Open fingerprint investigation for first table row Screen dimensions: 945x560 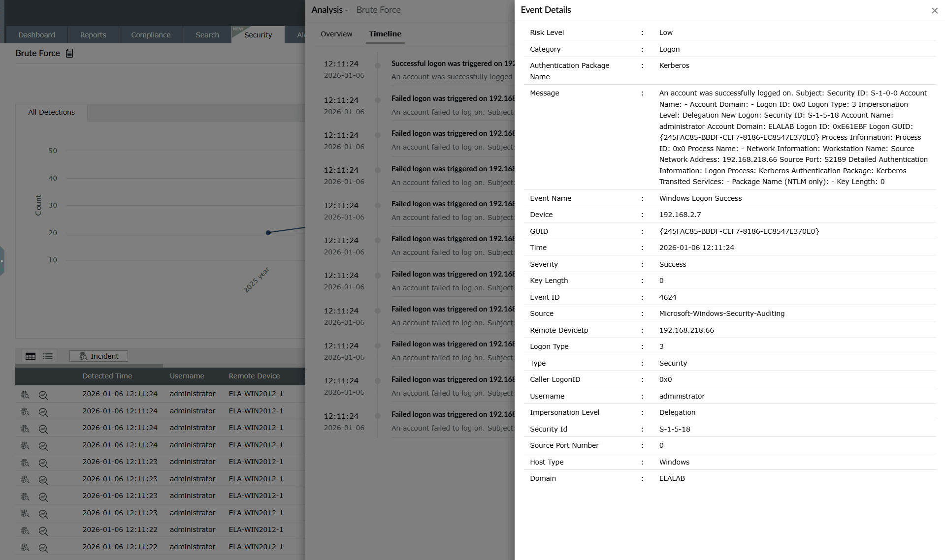[25, 395]
